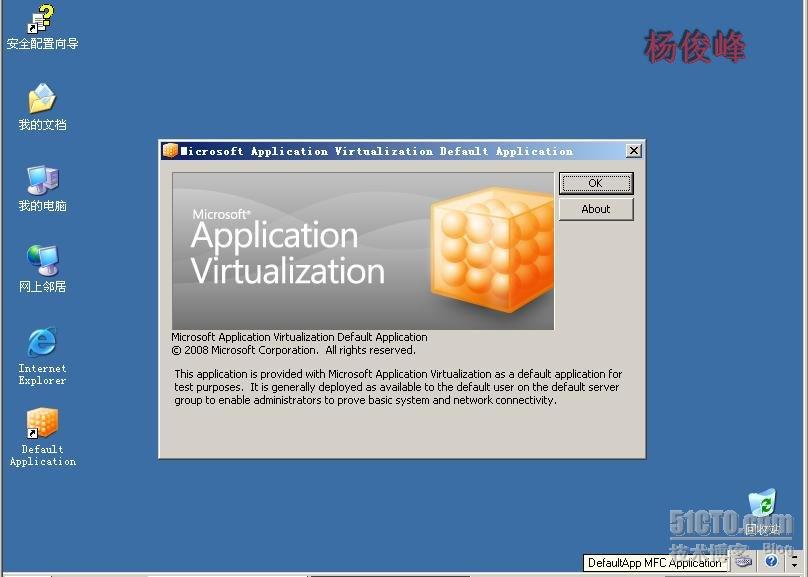The height and width of the screenshot is (577, 808).
Task: Select the 我的电脑 desktop icon
Action: [42, 189]
